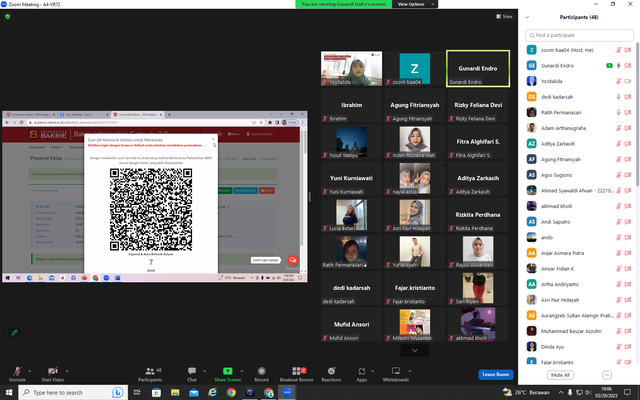
Task: Toggle Yositalida's camera icon in list
Action: pyautogui.click(x=628, y=81)
